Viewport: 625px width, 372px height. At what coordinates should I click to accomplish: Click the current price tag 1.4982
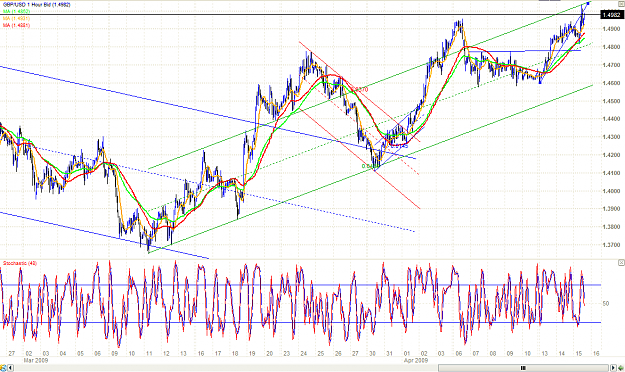pyautogui.click(x=612, y=15)
